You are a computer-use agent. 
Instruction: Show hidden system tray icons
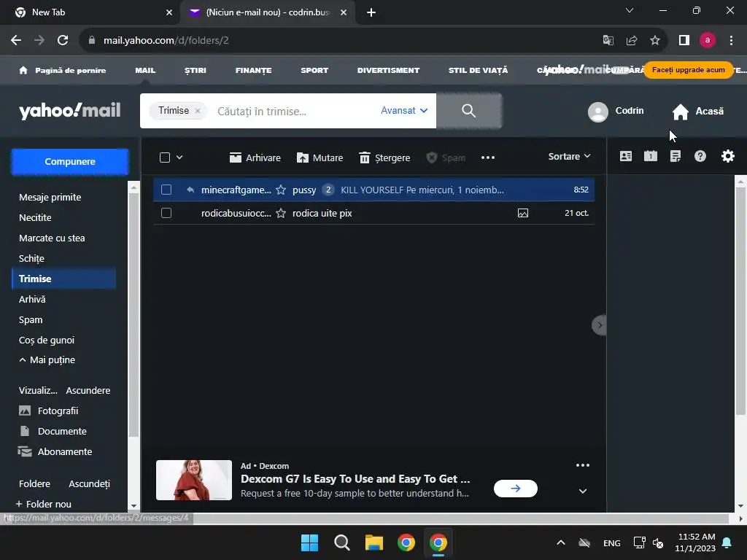561,542
